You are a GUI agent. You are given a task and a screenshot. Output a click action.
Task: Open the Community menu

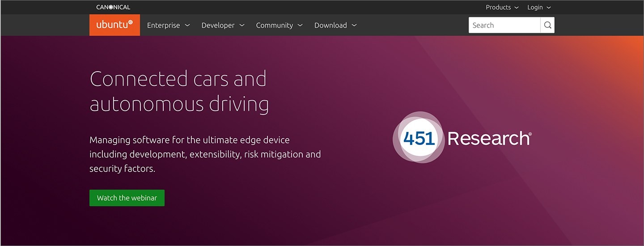pos(279,25)
